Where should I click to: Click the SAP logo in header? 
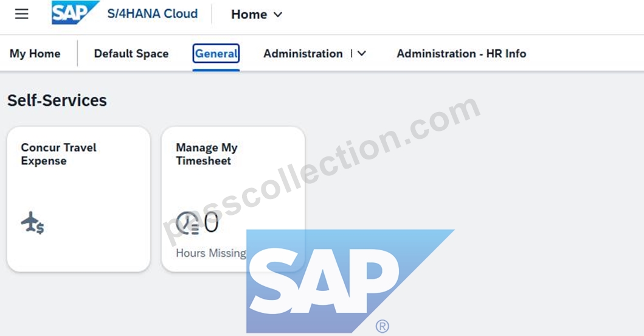coord(75,13)
